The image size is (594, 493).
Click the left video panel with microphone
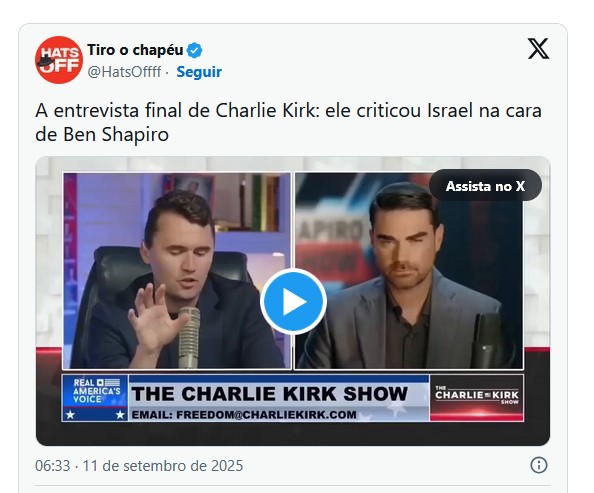coord(177,271)
